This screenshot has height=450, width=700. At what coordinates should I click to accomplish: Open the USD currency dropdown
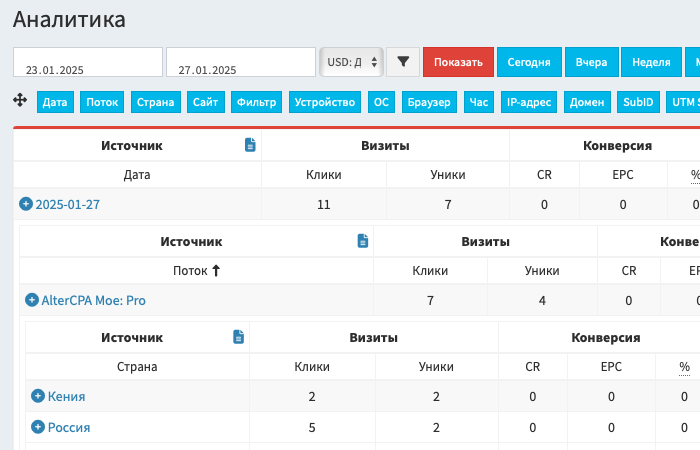[x=352, y=62]
